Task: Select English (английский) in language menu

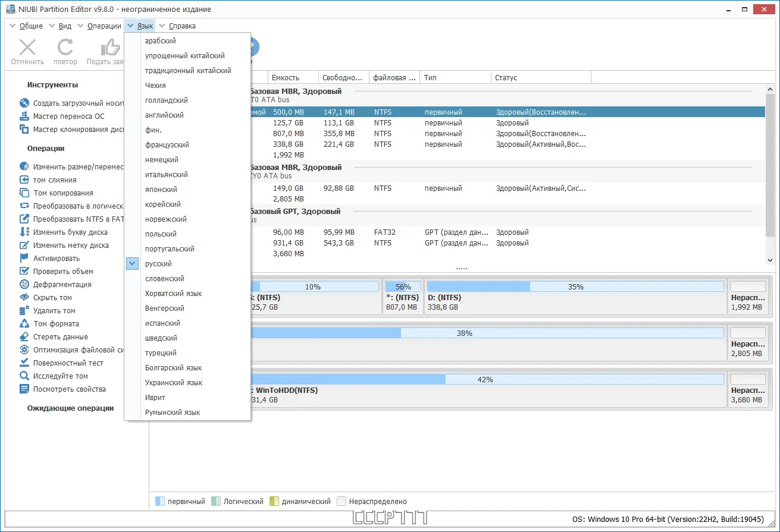Action: [x=164, y=115]
